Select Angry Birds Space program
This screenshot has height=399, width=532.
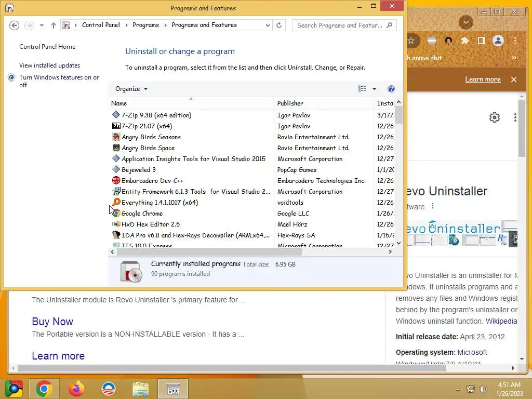click(148, 148)
